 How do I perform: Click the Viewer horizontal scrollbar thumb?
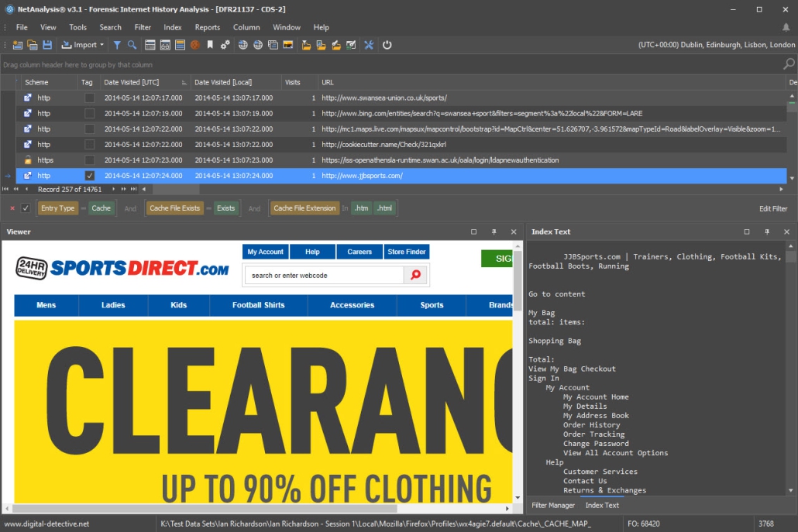205,508
